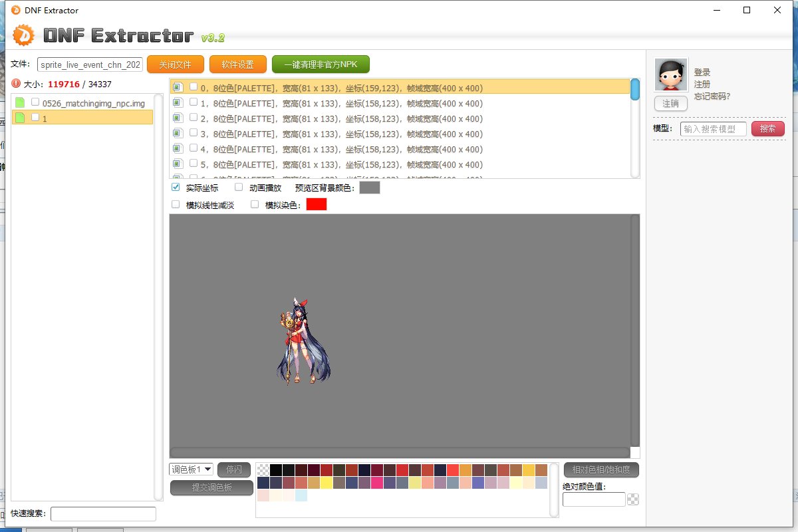Enable the 模拟线性减淡 checkbox

click(x=176, y=205)
